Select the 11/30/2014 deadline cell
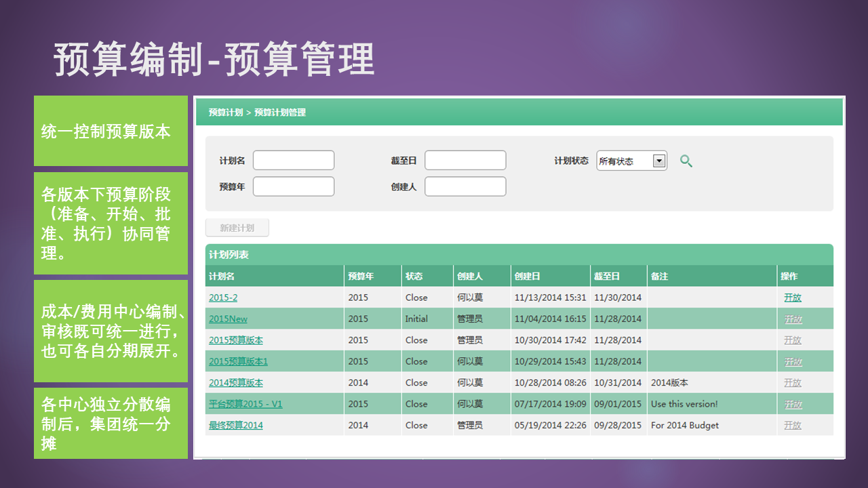 point(618,298)
